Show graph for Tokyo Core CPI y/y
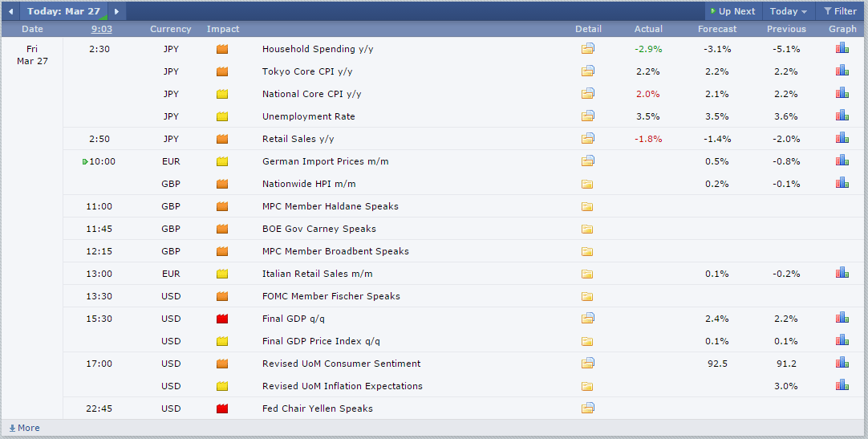 [x=842, y=71]
